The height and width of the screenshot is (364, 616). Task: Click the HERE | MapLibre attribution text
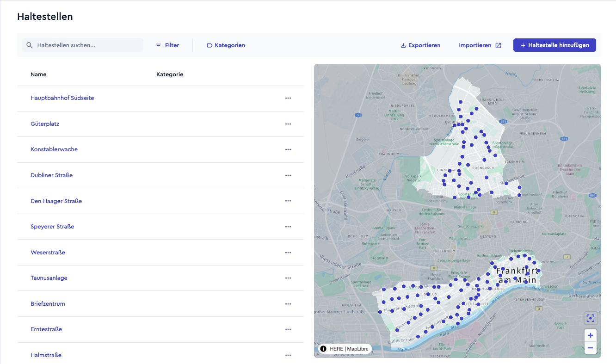pyautogui.click(x=349, y=349)
